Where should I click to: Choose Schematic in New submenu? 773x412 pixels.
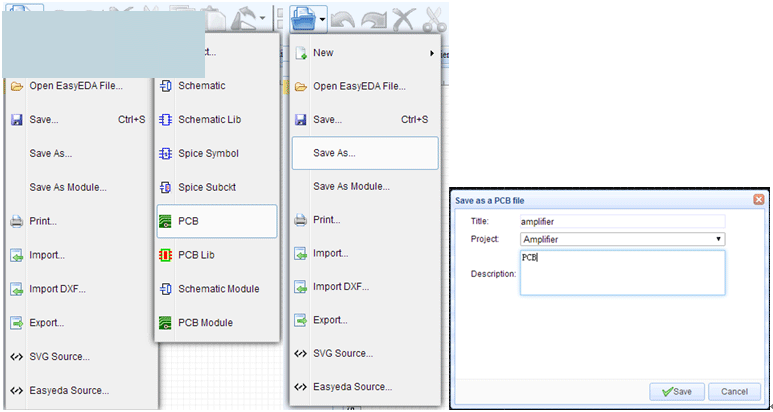(x=217, y=86)
